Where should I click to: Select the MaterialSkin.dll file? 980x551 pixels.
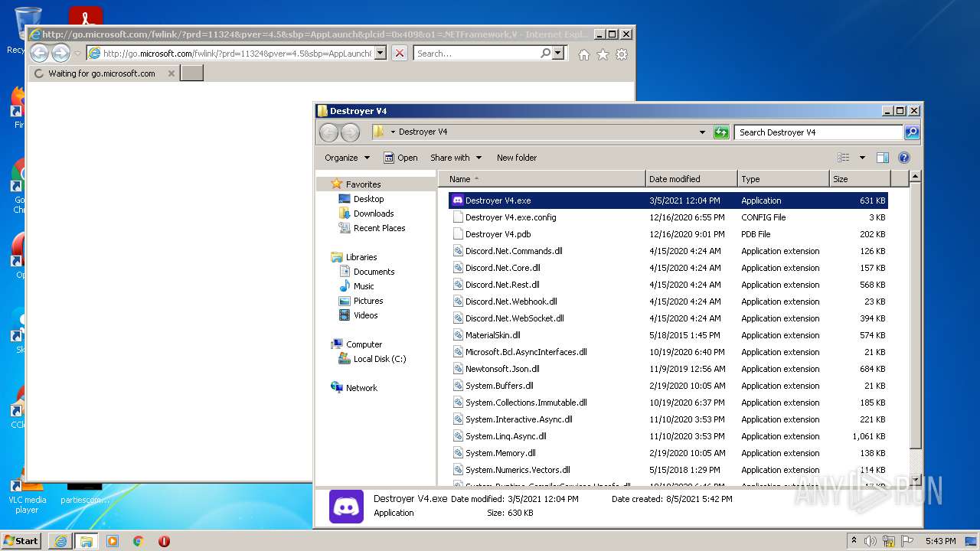(668, 335)
